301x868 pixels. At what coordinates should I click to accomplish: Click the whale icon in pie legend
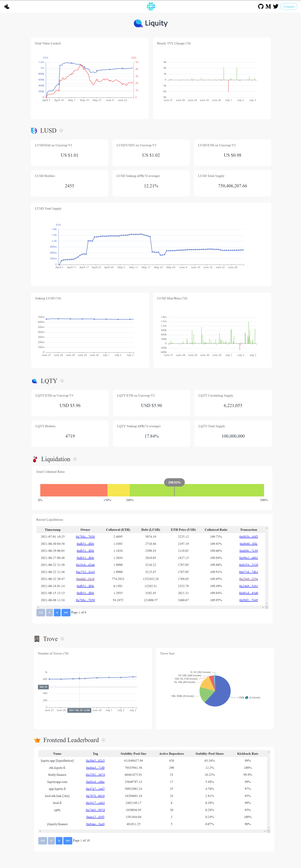tap(247, 698)
